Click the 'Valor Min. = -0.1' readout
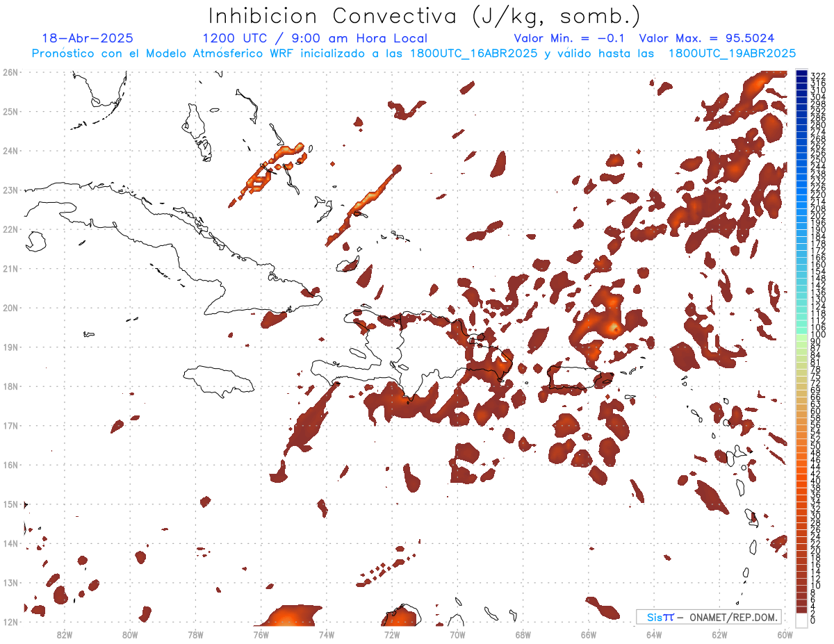The image size is (834, 644). pos(570,38)
